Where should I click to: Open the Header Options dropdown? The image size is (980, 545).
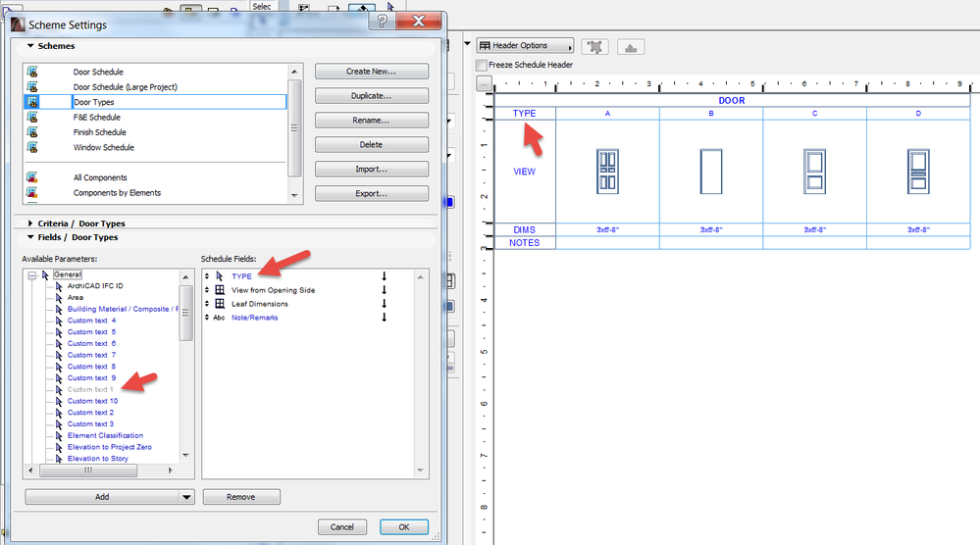click(x=525, y=45)
